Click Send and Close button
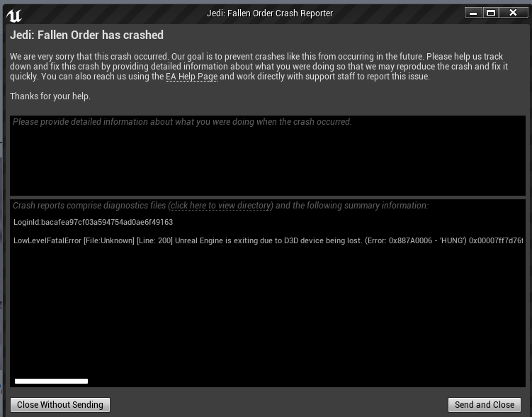 pyautogui.click(x=485, y=404)
